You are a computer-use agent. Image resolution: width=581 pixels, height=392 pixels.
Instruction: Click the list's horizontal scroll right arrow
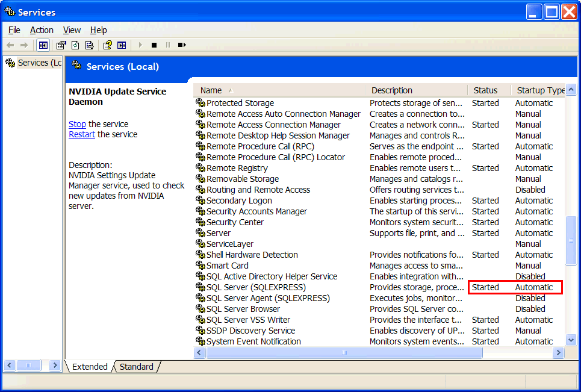pyautogui.click(x=558, y=352)
